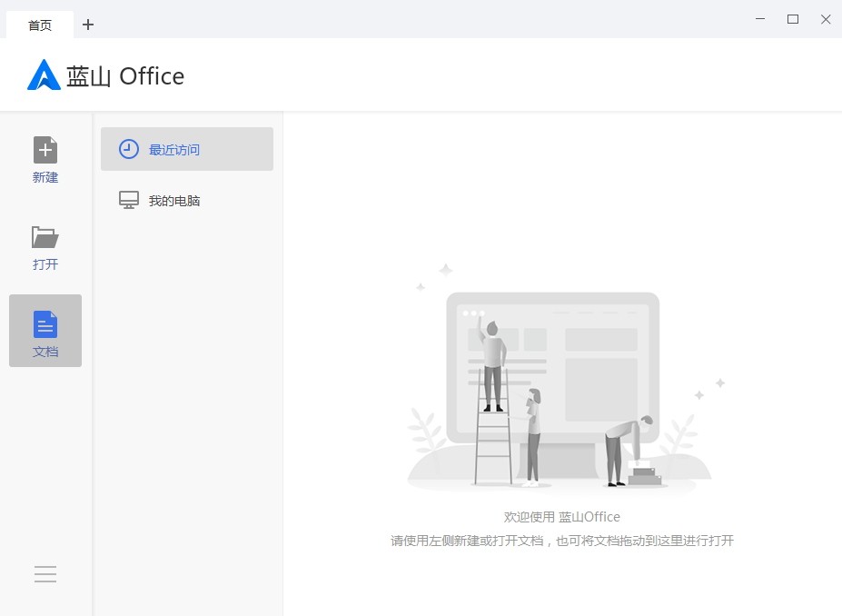
Task: Click the 欢迎使用 蓝山Office welcome text
Action: click(x=562, y=517)
